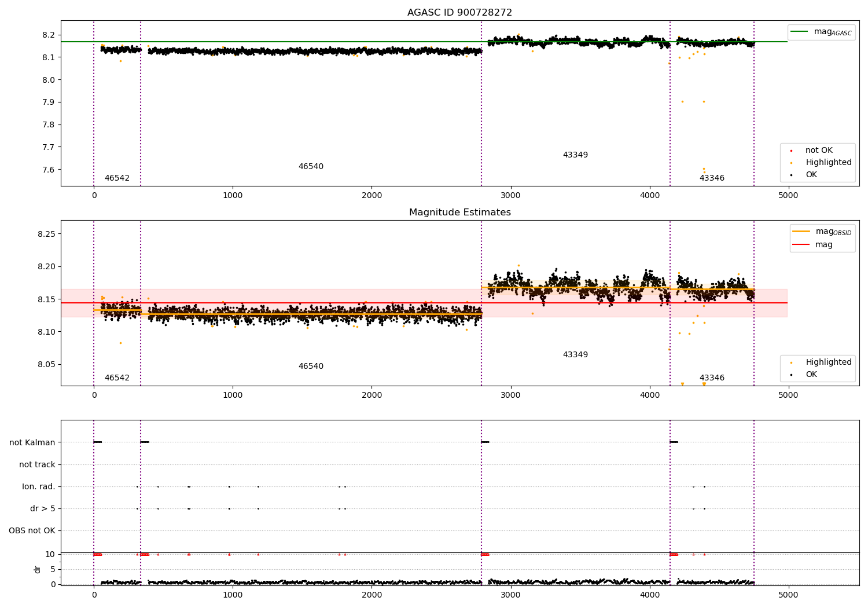868x608 pixels.
Task: Click y-tick 5 on the dr axis
Action: [x=53, y=570]
